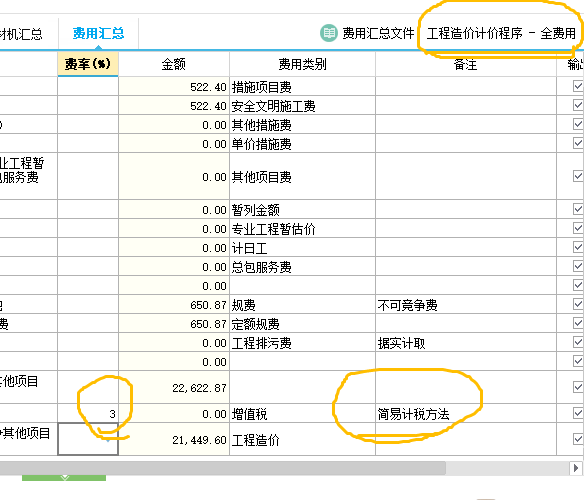Open the 费用汇总文件 icon
584x500 pixels.
coord(329,33)
